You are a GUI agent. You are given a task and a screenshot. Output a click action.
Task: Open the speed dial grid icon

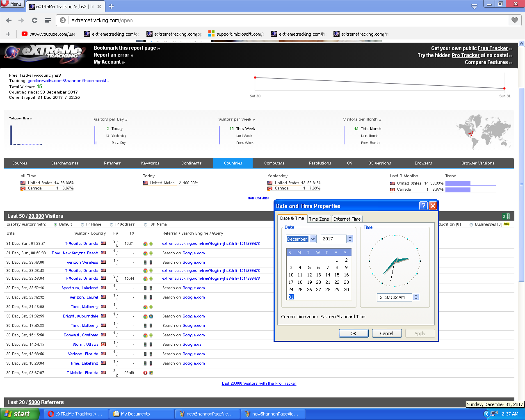coord(48,20)
